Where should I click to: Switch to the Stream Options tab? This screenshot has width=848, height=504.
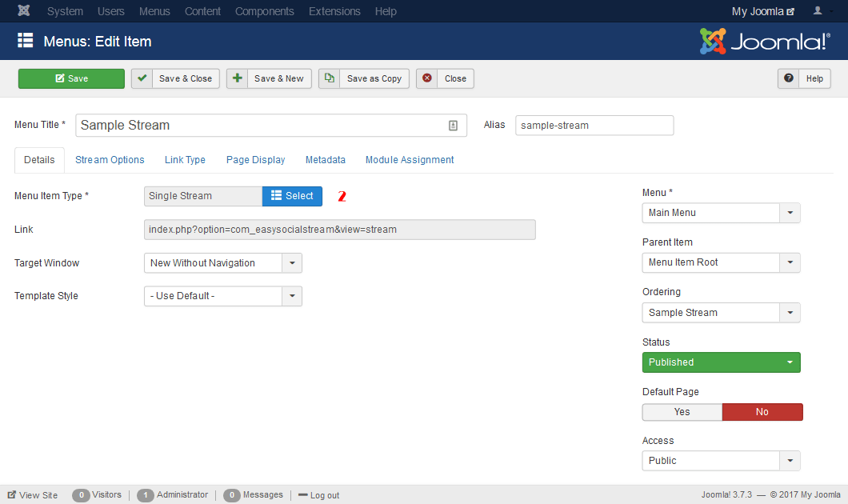coord(110,160)
